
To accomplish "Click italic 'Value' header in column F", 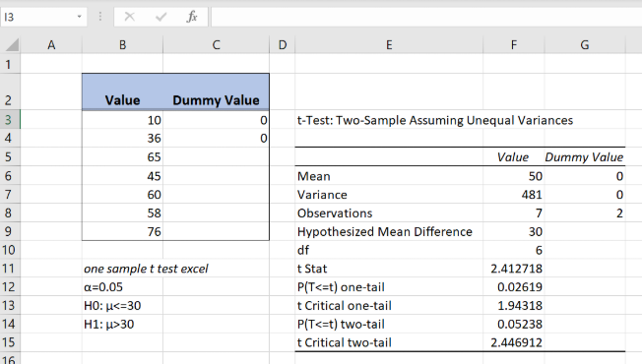I will pyautogui.click(x=514, y=157).
